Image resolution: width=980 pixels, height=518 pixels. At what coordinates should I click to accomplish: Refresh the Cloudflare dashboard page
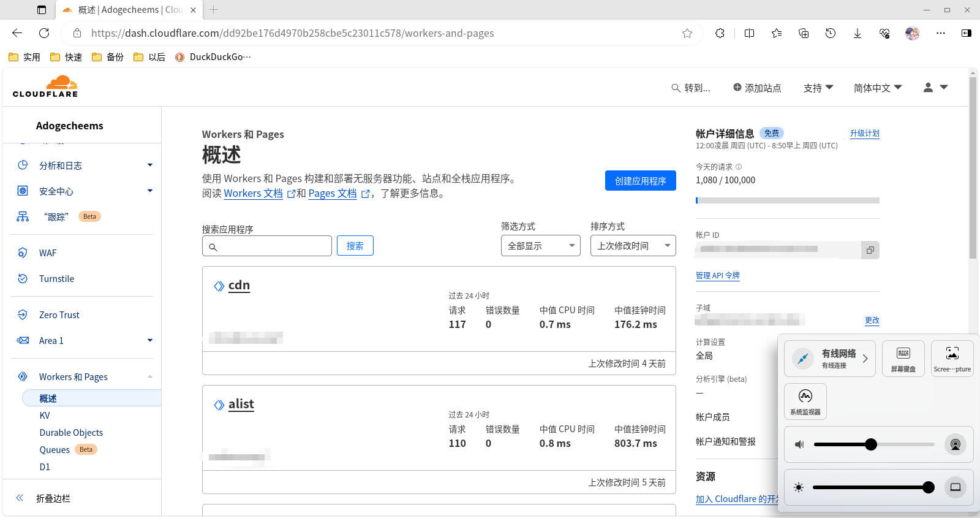click(x=44, y=33)
